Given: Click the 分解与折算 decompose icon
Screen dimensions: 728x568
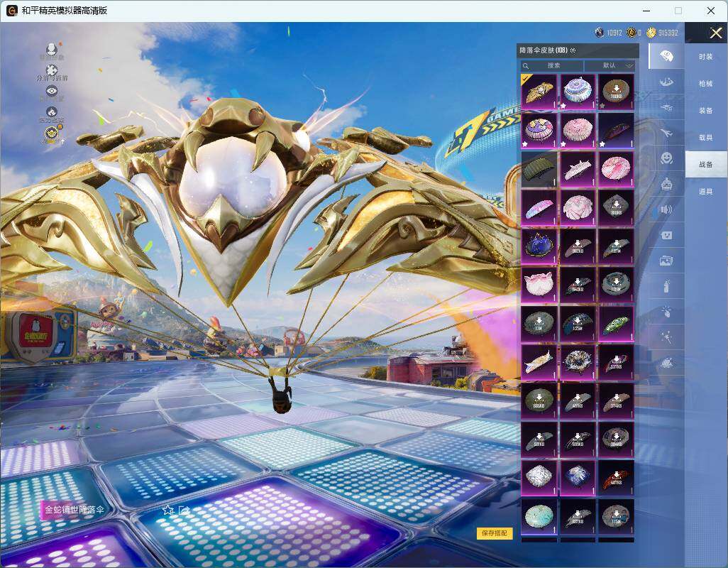Looking at the screenshot, I should (x=52, y=70).
